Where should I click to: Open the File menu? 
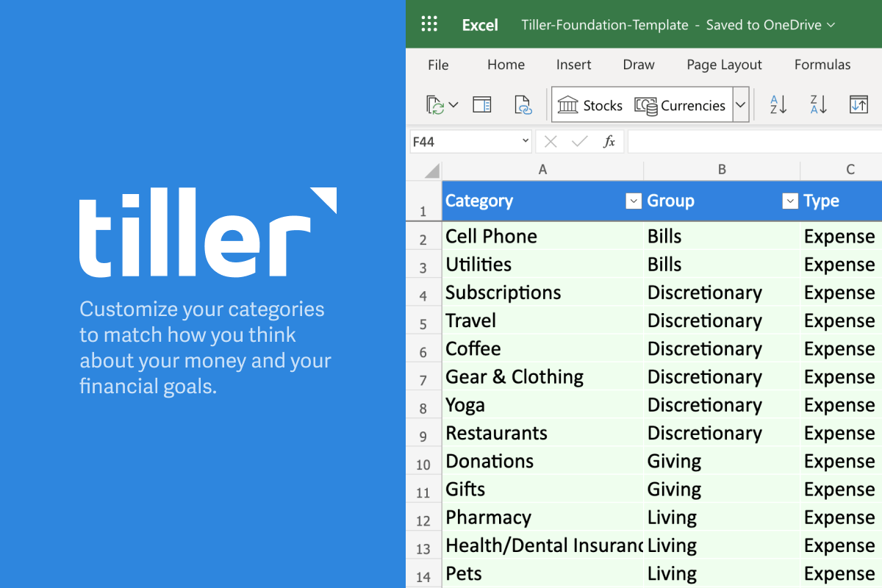click(x=438, y=65)
